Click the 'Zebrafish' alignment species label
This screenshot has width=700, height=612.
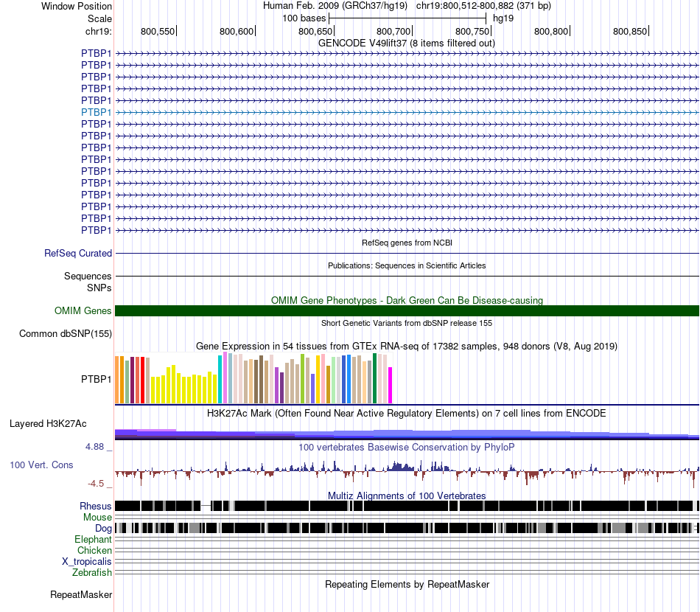92,573
